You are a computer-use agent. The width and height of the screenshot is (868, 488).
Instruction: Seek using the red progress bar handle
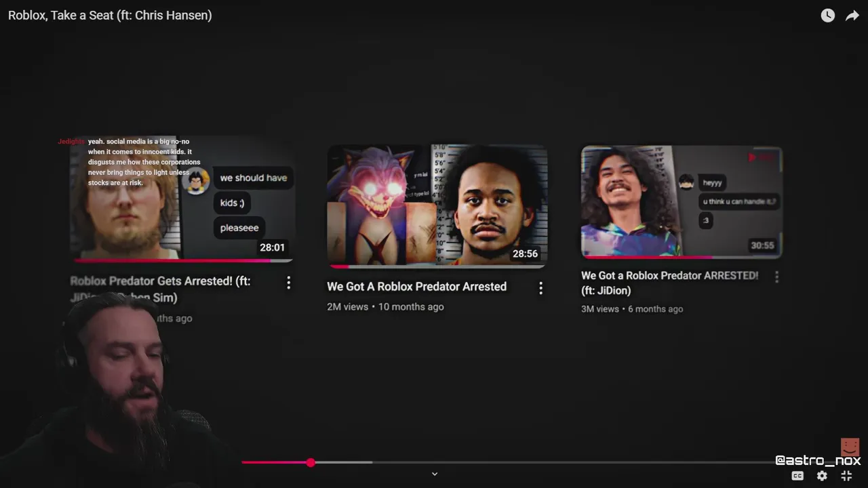point(311,462)
